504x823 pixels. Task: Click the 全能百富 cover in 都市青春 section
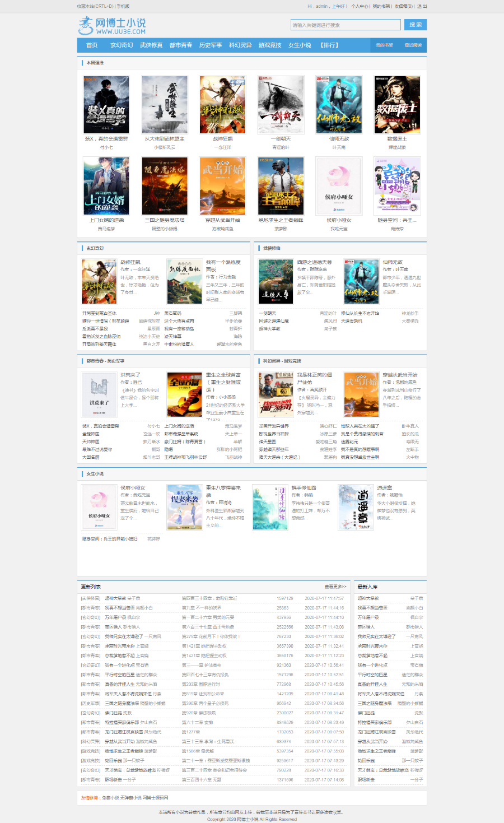pyautogui.click(x=184, y=394)
